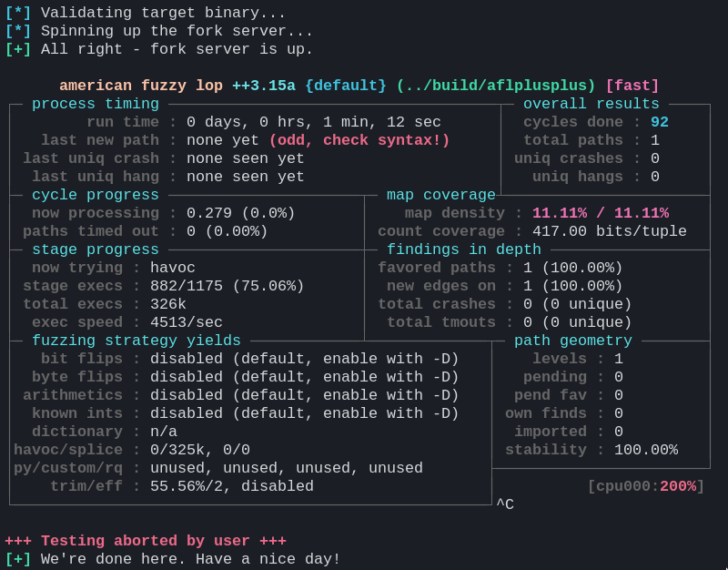
Task: Click the 'pend fav' label
Action: pos(551,394)
